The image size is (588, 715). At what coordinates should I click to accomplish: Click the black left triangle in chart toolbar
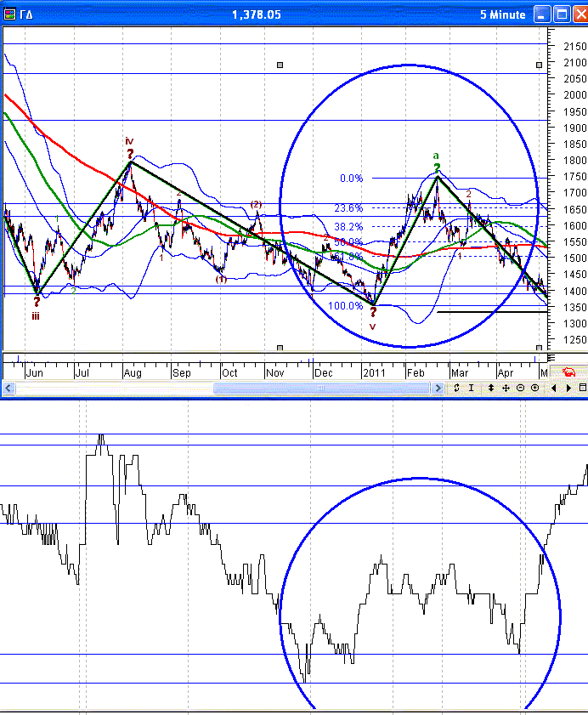553,389
